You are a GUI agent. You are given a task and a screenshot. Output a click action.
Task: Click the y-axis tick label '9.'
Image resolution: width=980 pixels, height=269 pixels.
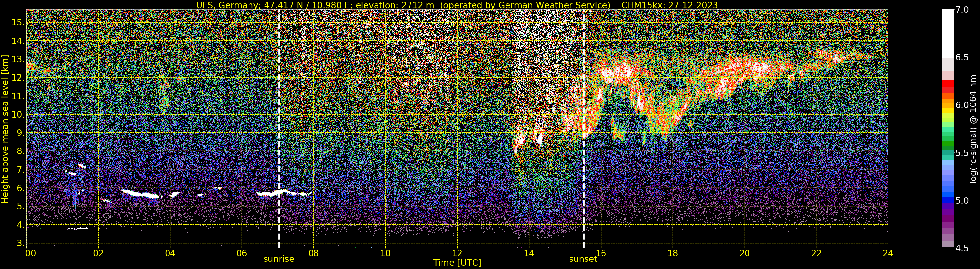click(20, 133)
